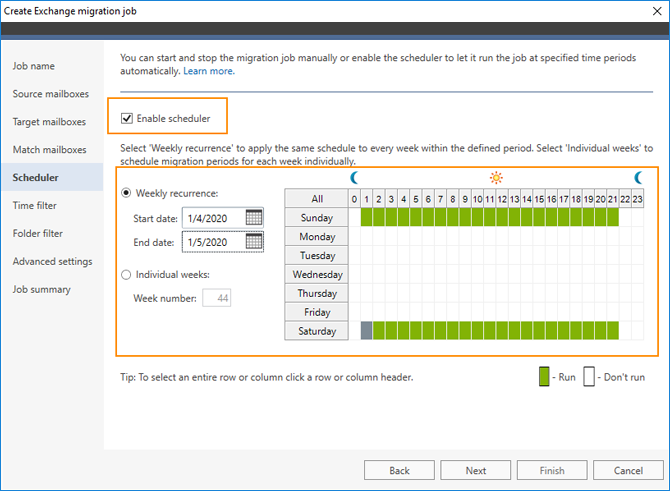Open the End date calendar picker

tap(254, 241)
